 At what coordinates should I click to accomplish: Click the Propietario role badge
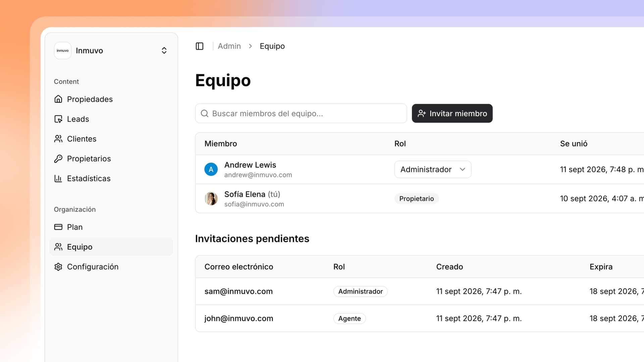pyautogui.click(x=416, y=198)
